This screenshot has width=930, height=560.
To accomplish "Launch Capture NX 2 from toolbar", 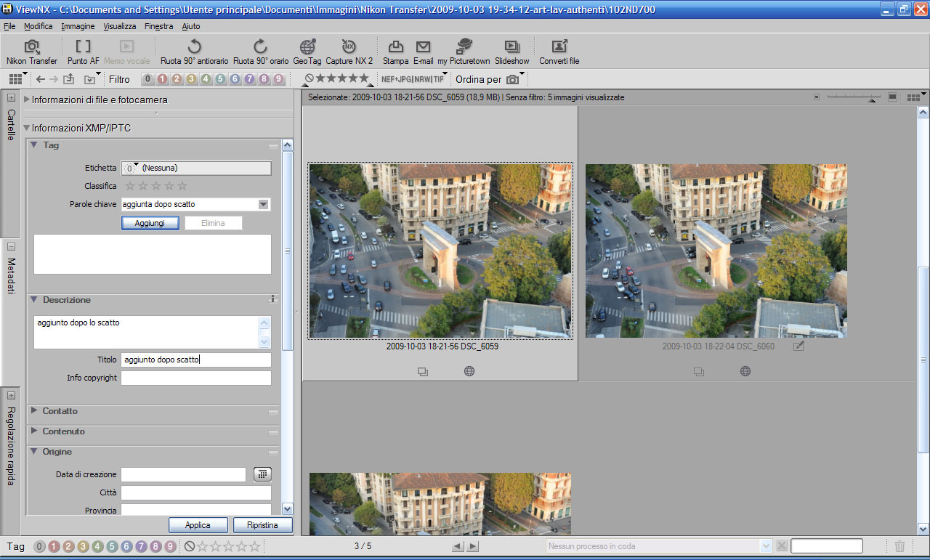I will click(349, 52).
